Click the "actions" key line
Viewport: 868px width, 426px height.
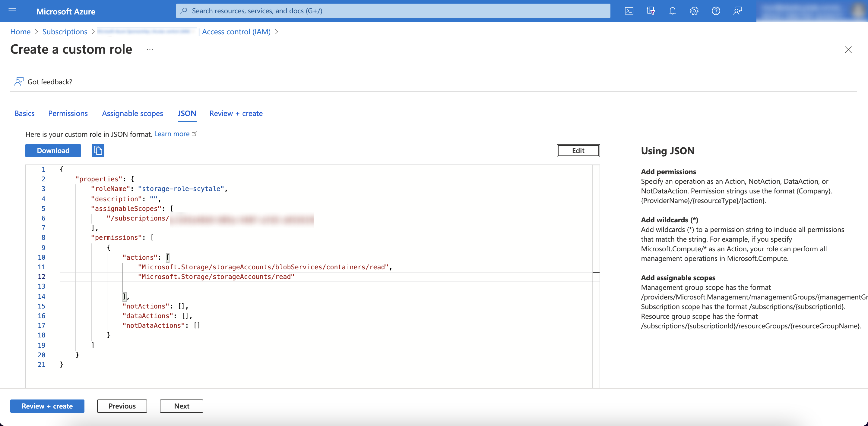146,257
